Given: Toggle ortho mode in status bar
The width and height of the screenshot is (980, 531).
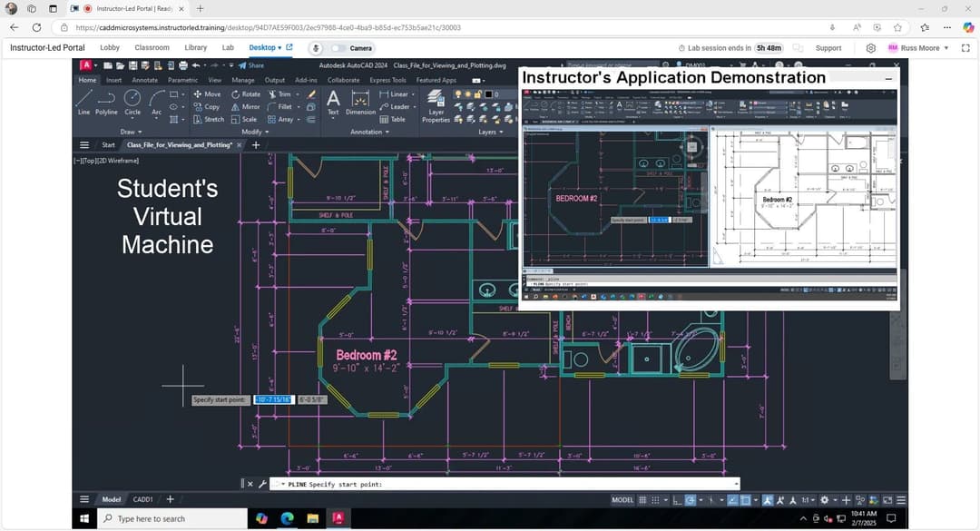Looking at the screenshot, I should click(x=677, y=500).
